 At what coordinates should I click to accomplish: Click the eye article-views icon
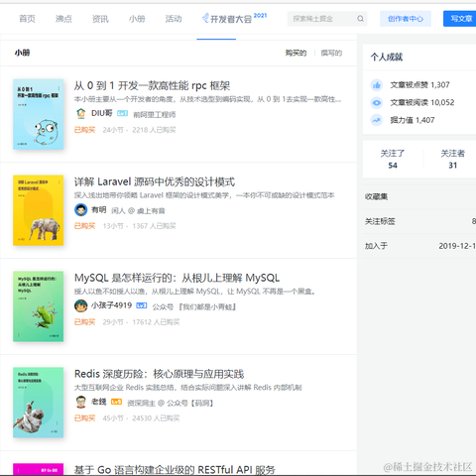pos(377,103)
